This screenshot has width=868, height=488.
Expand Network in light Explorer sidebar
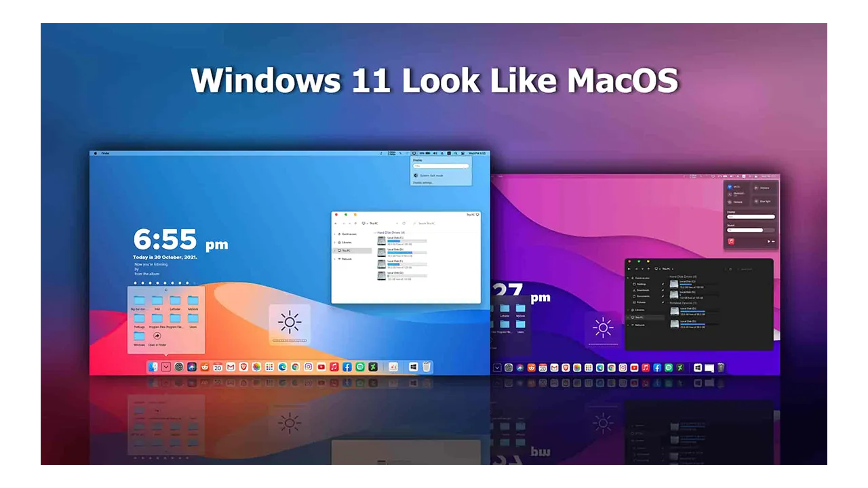pyautogui.click(x=334, y=259)
